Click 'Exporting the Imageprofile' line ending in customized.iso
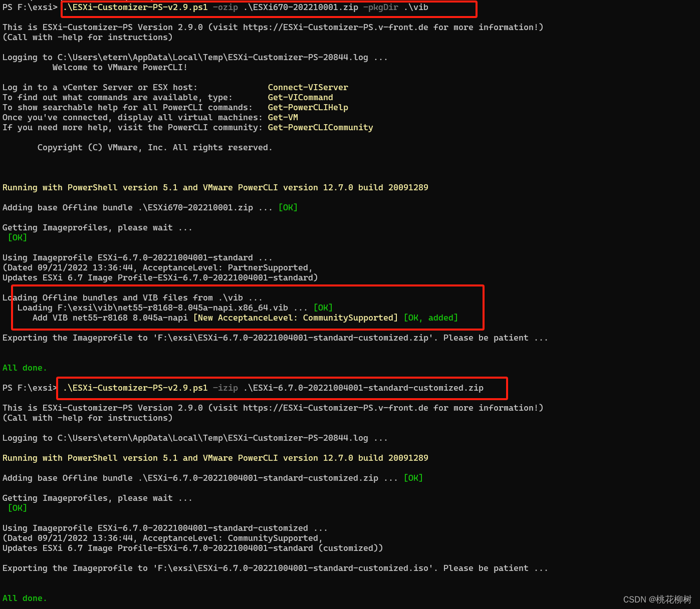This screenshot has height=609, width=700. click(275, 568)
